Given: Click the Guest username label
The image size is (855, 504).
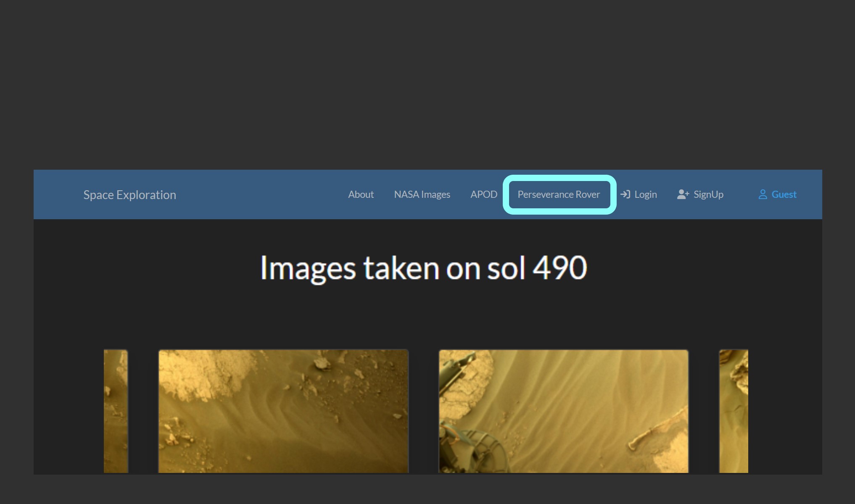Looking at the screenshot, I should pyautogui.click(x=784, y=194).
